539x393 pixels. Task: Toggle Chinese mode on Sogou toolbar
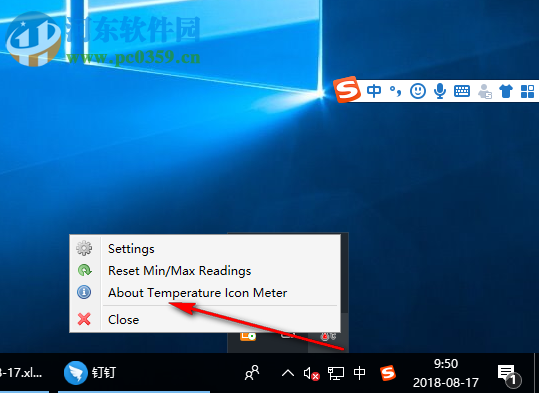click(374, 91)
